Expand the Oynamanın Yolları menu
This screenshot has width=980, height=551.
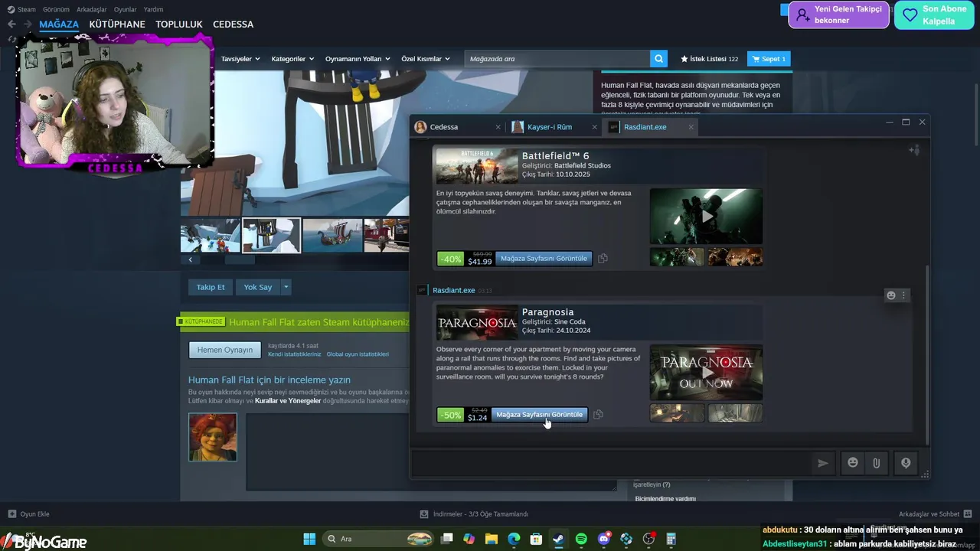tap(358, 59)
